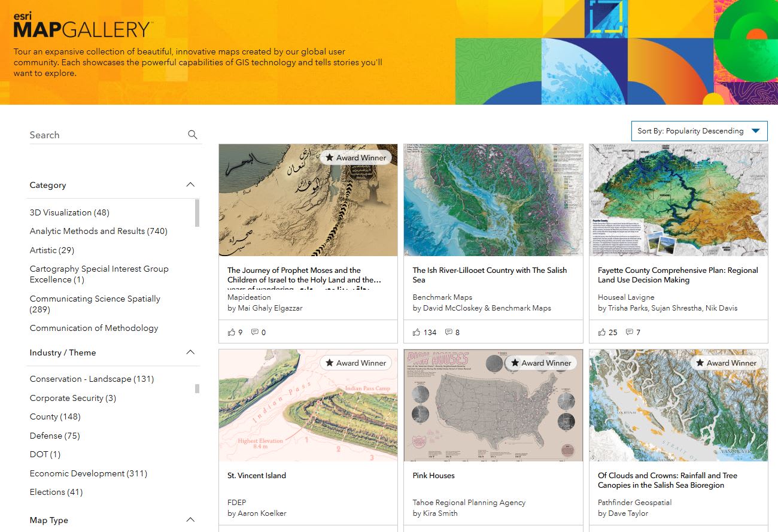
Task: Filter by Analytic Methods and Results (740)
Action: (x=99, y=231)
